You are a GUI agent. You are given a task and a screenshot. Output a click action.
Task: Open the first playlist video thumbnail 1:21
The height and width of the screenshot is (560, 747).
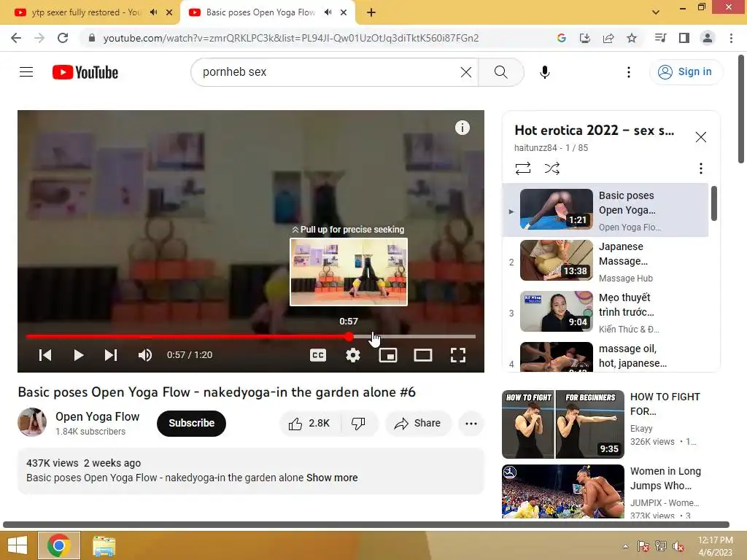pyautogui.click(x=557, y=209)
